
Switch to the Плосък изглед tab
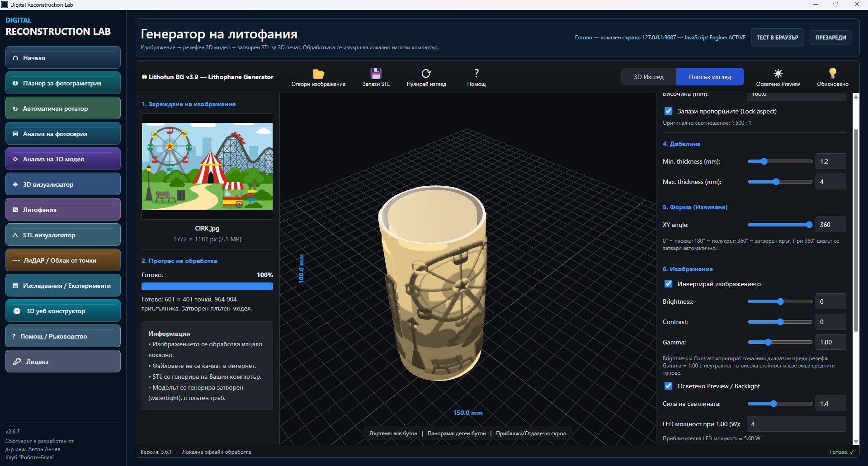pos(710,77)
